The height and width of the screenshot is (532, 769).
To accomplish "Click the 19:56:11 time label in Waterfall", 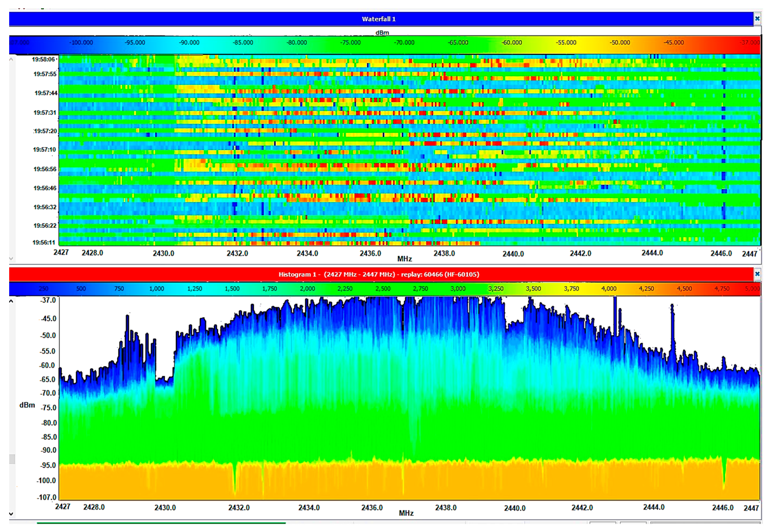I will tap(44, 242).
